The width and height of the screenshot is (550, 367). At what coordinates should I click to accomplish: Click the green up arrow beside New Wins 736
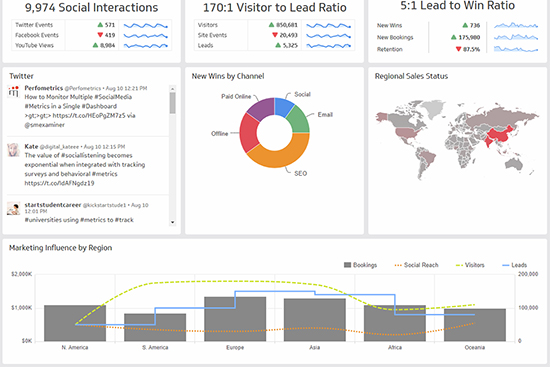point(465,25)
